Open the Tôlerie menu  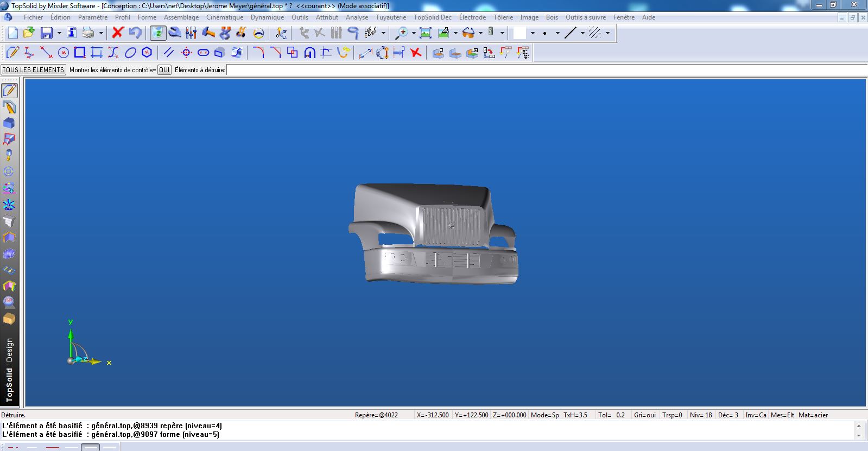coord(503,17)
